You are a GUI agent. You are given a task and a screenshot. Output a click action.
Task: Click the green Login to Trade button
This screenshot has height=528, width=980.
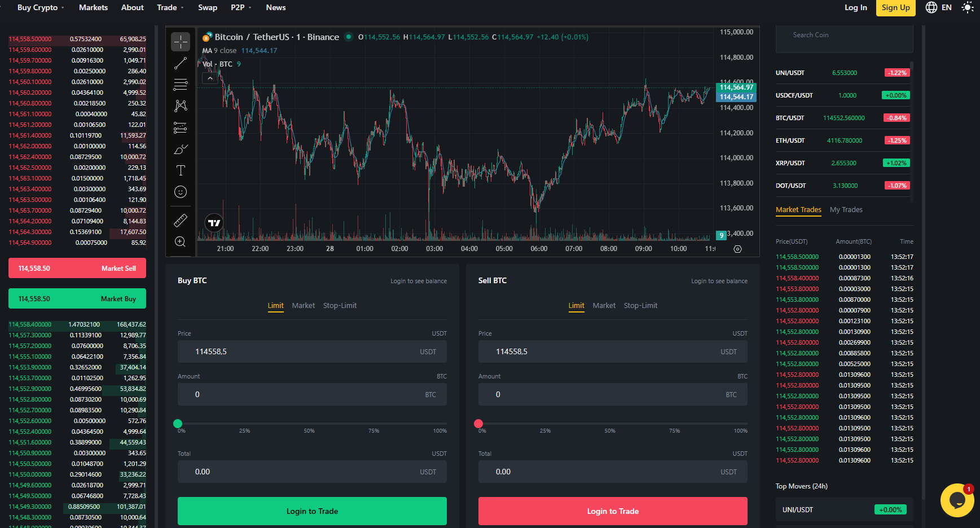[x=312, y=511]
